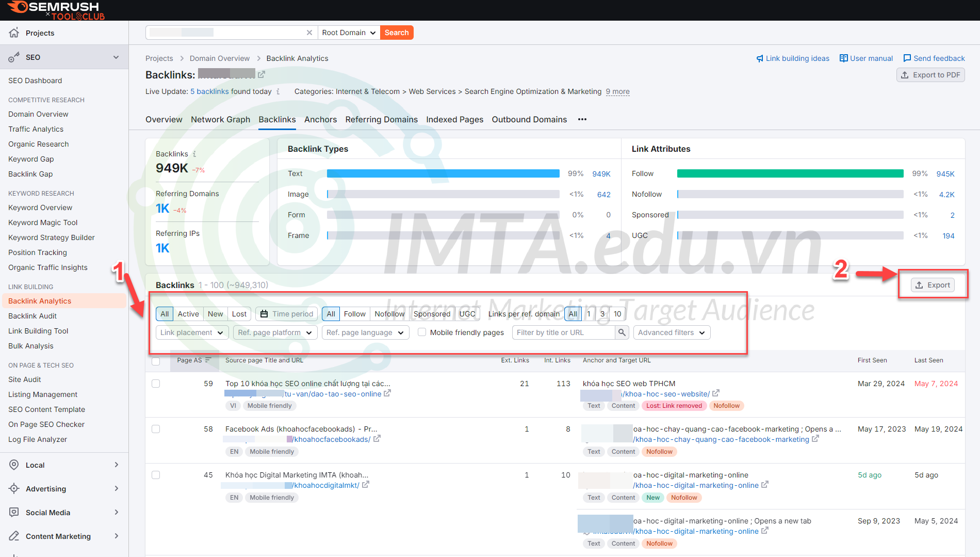This screenshot has height=557, width=980.
Task: Sort by Page AS column icon
Action: point(208,360)
